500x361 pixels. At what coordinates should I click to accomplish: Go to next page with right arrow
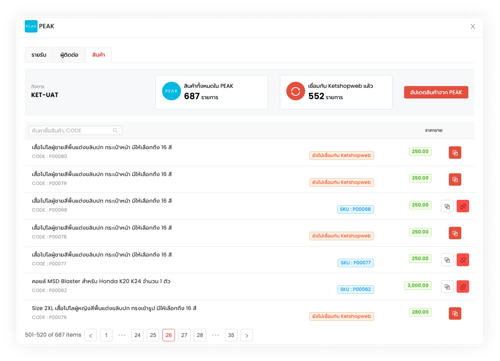point(247,335)
